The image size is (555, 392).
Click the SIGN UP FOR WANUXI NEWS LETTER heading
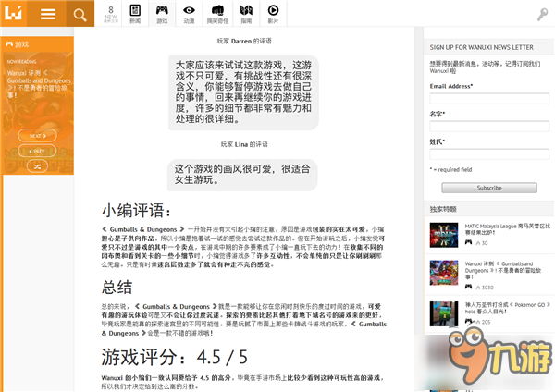(x=481, y=47)
